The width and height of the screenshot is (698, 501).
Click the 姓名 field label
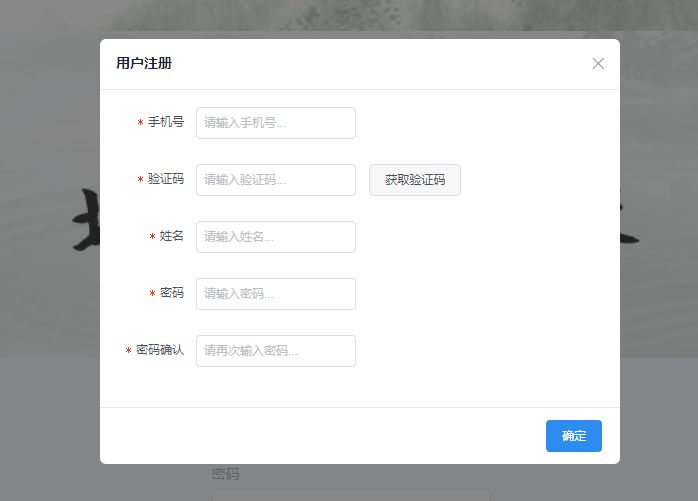tap(172, 237)
